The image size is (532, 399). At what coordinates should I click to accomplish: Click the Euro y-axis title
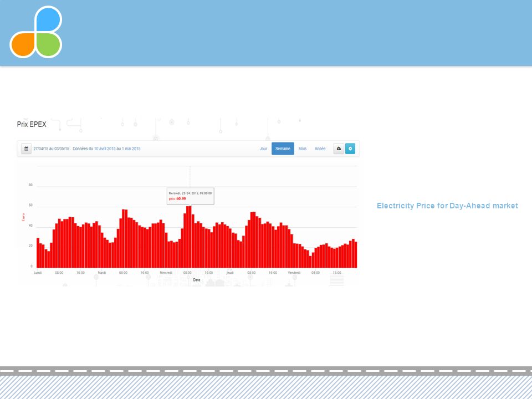(x=23, y=217)
